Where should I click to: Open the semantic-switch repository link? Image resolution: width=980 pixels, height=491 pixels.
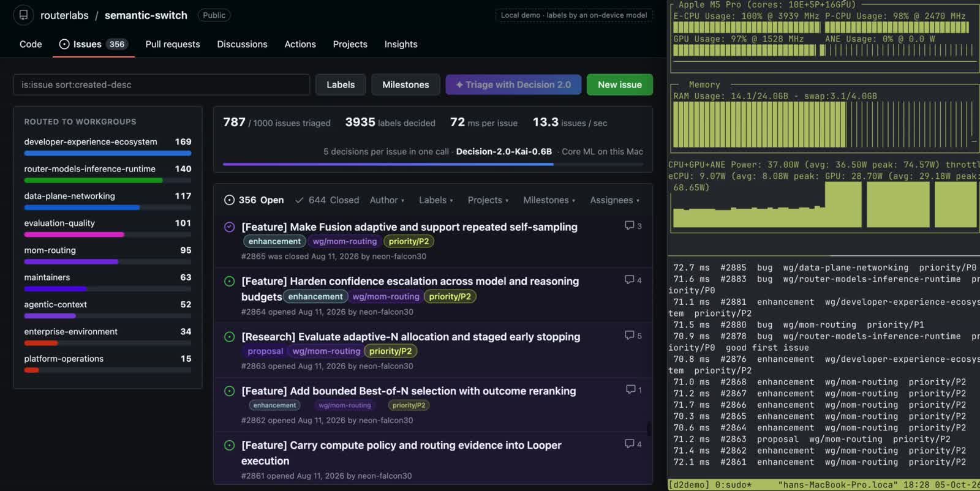coord(146,15)
